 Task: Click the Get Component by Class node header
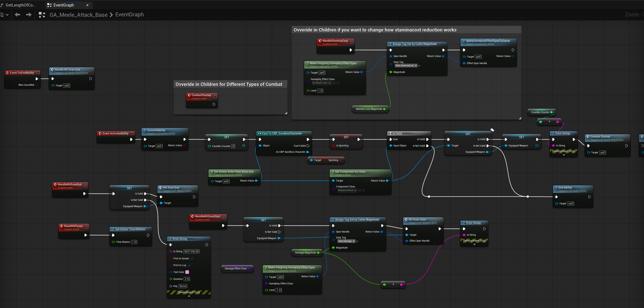tap(360, 173)
